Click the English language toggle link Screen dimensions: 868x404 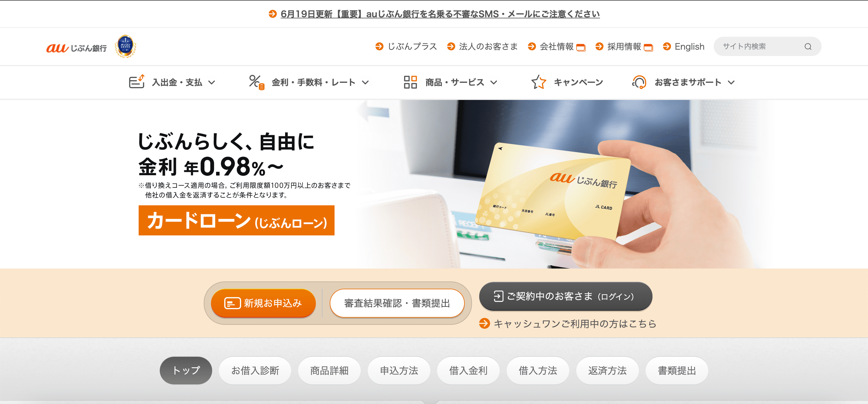click(x=687, y=46)
